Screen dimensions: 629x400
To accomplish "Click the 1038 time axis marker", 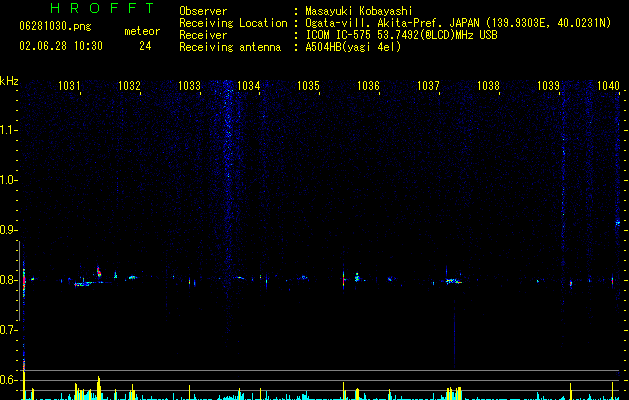I will click(488, 86).
